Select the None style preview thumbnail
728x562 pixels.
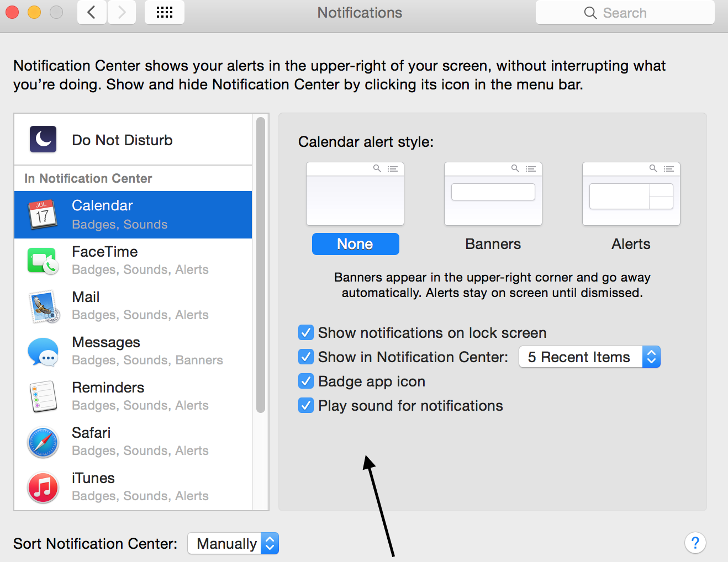click(355, 194)
